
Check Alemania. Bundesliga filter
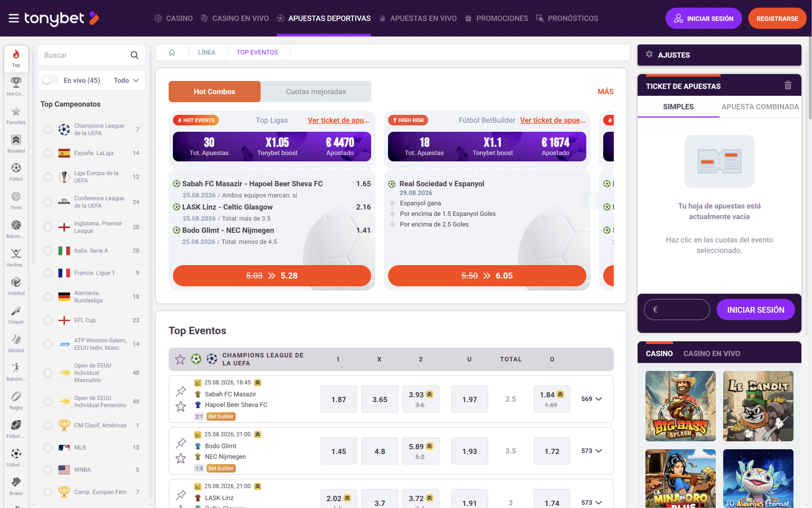coord(48,297)
